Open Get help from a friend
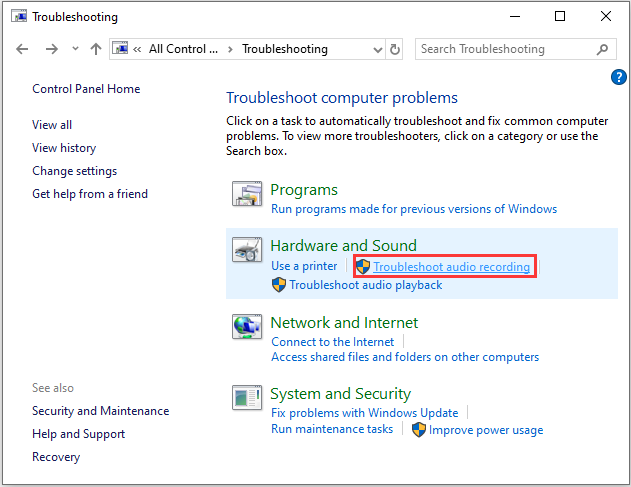The height and width of the screenshot is (487, 631). pyautogui.click(x=90, y=194)
